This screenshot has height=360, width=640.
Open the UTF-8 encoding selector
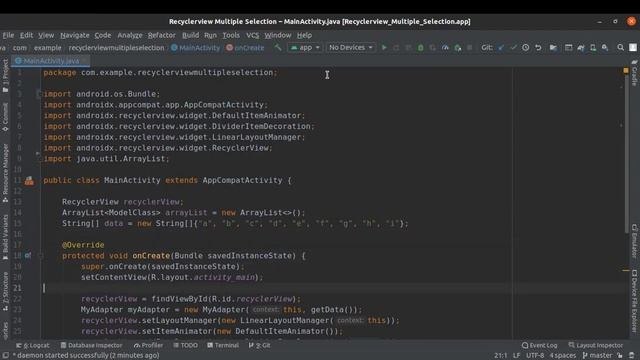(535, 356)
